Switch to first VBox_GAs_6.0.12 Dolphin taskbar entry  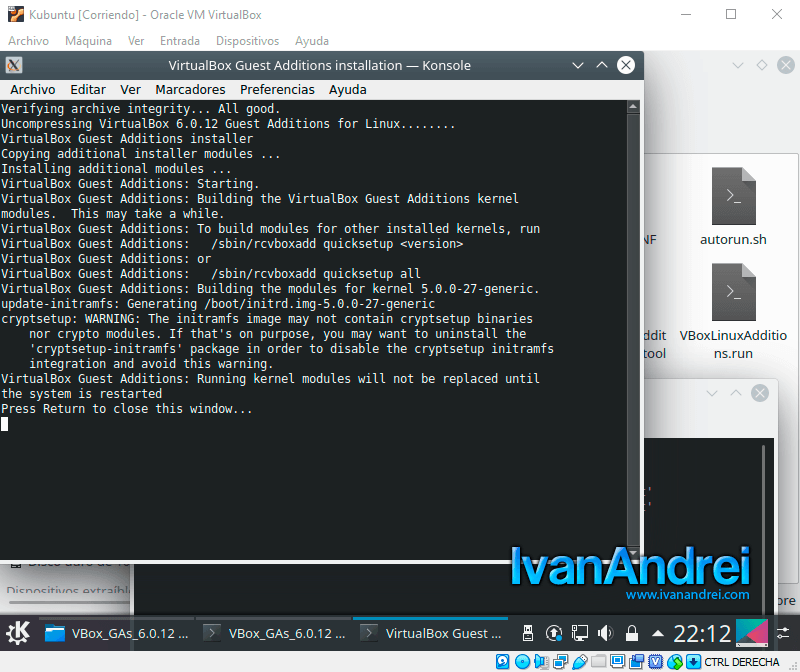(x=117, y=633)
